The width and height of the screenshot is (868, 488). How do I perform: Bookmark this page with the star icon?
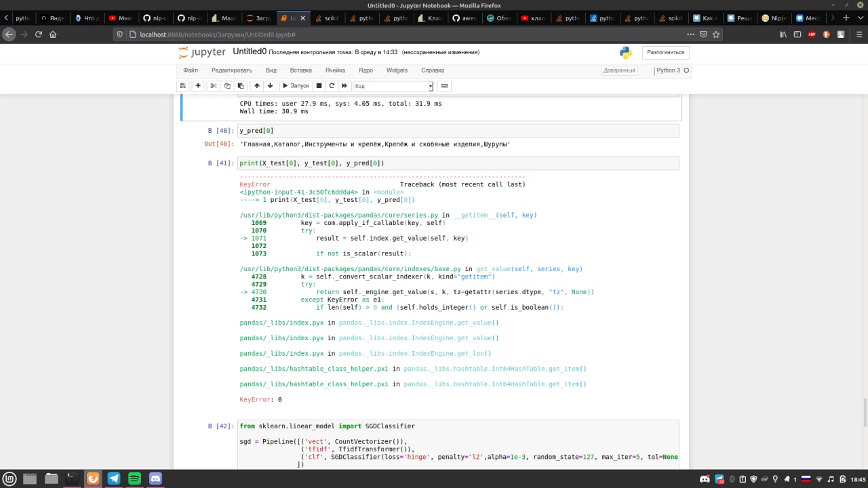715,34
